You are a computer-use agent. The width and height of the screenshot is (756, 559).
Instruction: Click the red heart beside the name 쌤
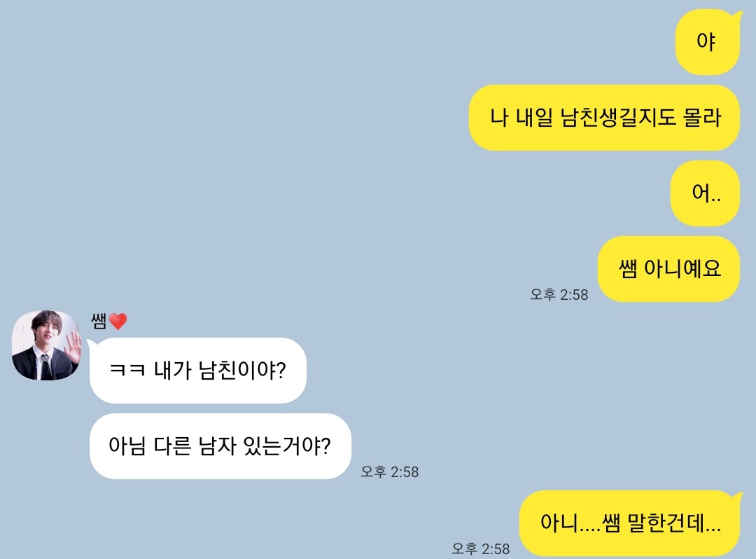click(118, 322)
